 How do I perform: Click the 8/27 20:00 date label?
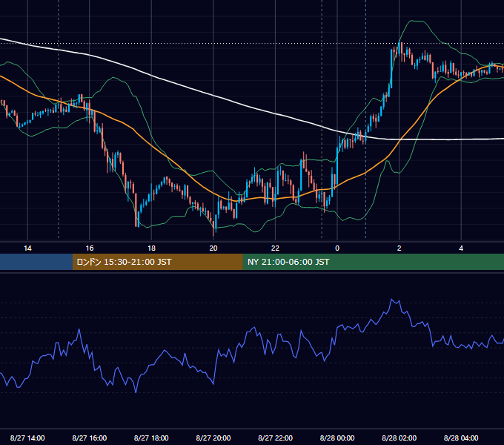pyautogui.click(x=213, y=438)
